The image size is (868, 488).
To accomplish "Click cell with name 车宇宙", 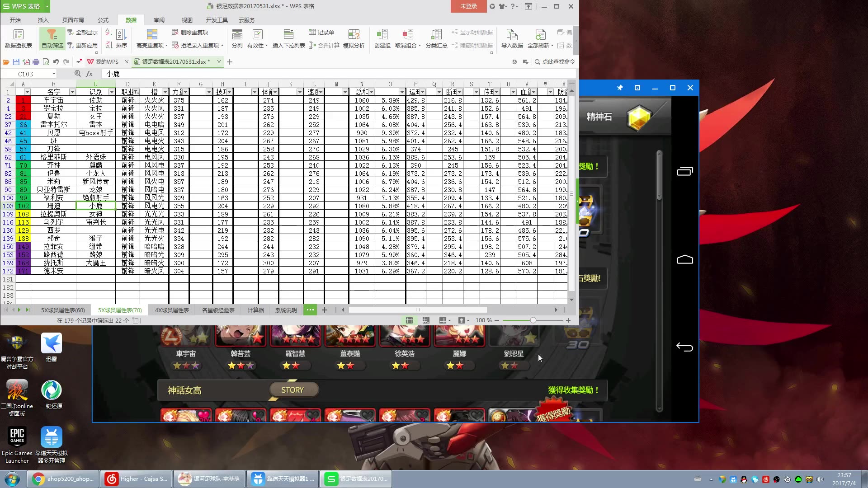I will pos(53,100).
